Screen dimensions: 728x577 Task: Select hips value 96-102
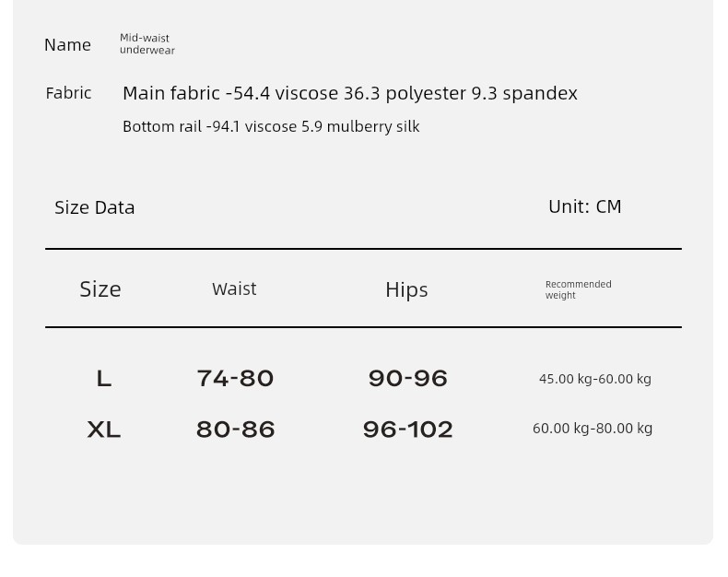tap(408, 430)
